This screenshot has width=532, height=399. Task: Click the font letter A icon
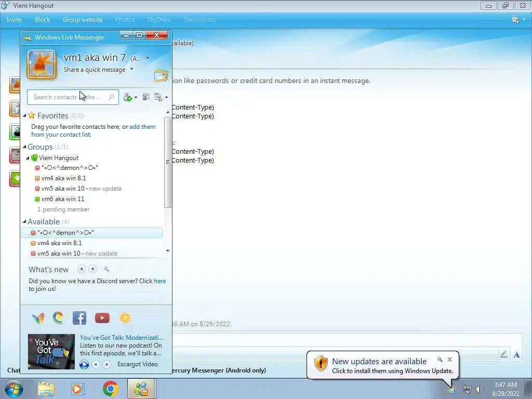(517, 355)
